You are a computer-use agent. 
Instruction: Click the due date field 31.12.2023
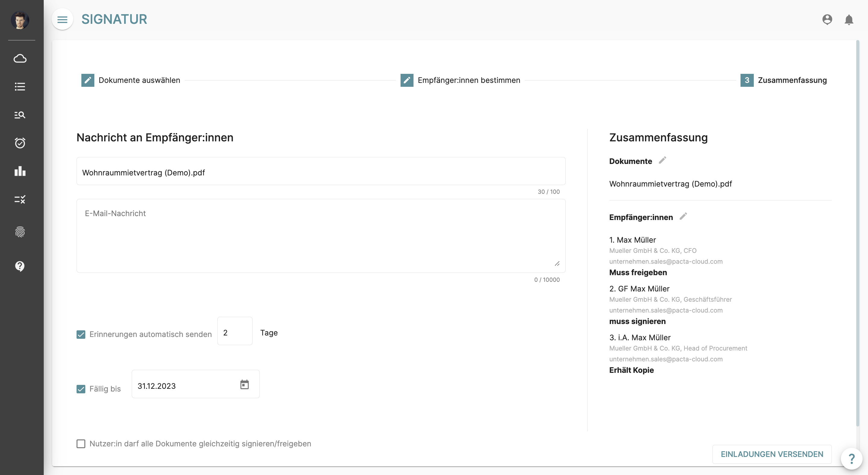[x=195, y=384]
